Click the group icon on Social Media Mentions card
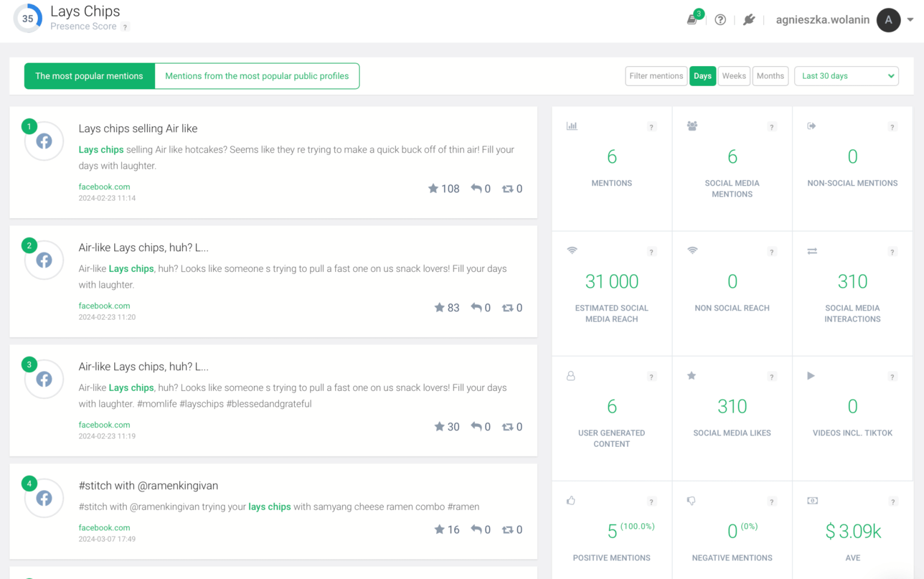This screenshot has width=924, height=579. tap(692, 126)
